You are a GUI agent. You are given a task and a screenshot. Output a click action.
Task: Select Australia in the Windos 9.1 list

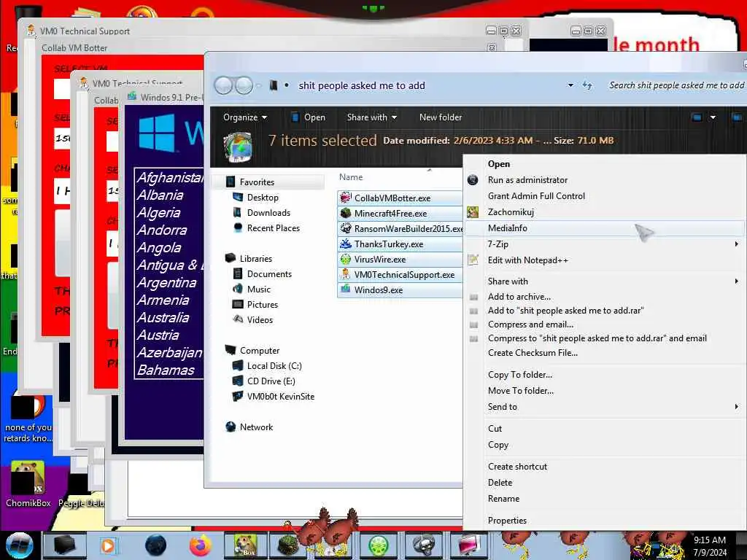point(163,318)
